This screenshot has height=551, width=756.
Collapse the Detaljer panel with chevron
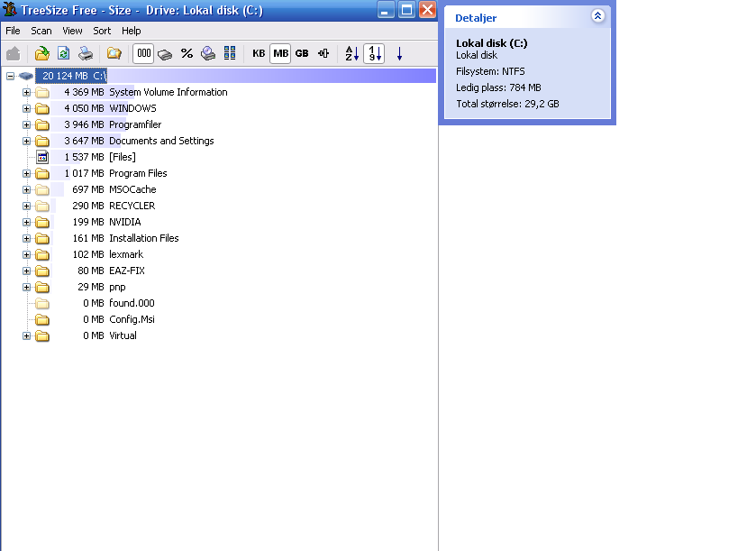click(x=597, y=16)
